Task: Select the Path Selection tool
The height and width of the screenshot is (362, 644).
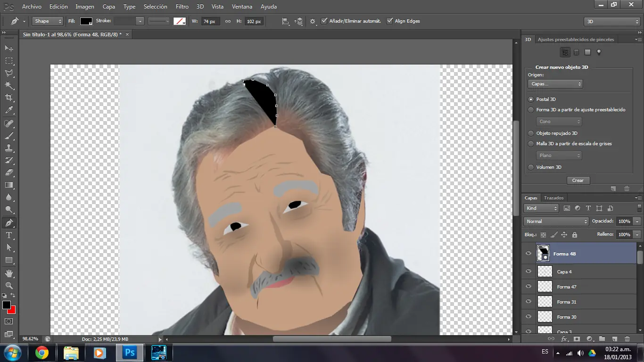Action: click(x=9, y=247)
